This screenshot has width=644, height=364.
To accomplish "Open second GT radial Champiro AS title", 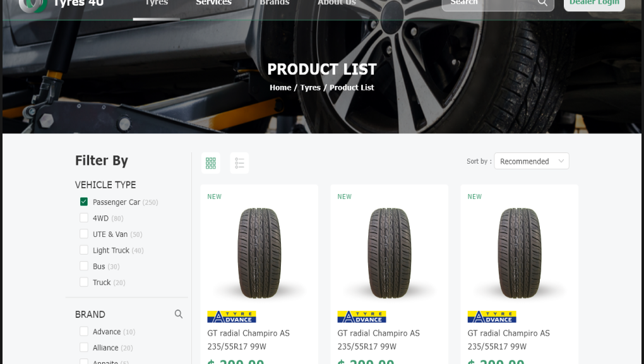I will tap(379, 340).
